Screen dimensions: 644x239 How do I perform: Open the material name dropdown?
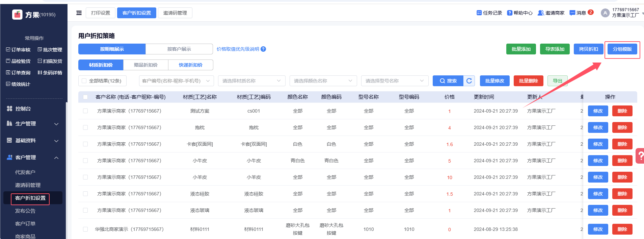tap(251, 81)
